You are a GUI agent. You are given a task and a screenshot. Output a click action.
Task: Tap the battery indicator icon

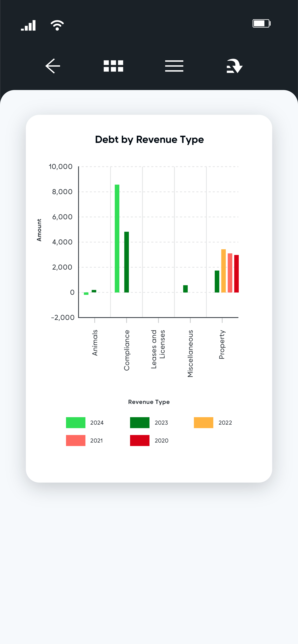pyautogui.click(x=261, y=24)
